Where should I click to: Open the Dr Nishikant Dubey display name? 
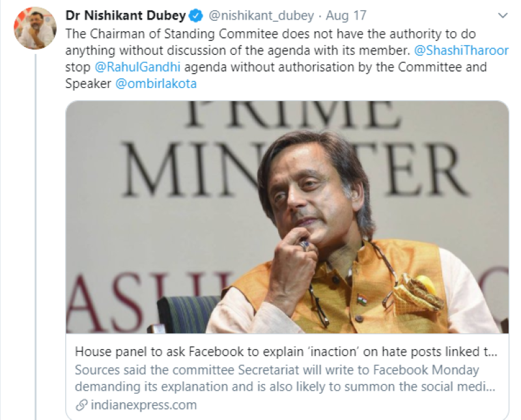tap(126, 15)
